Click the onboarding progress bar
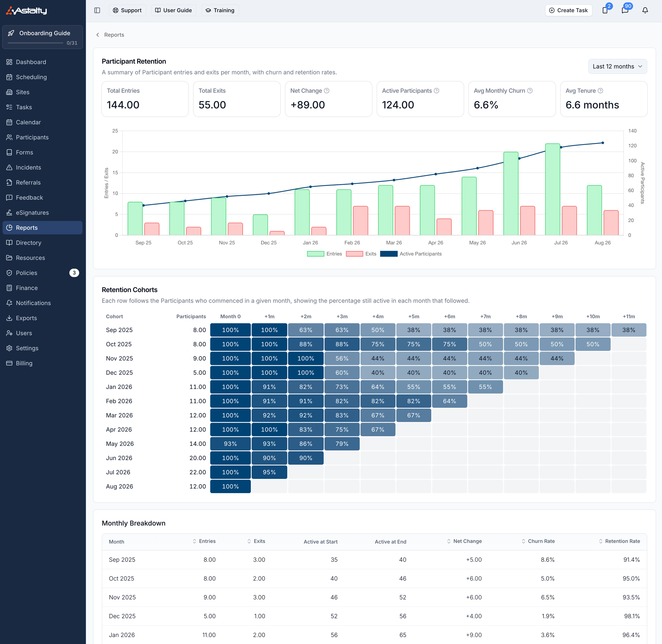Screen dimensions: 662x644 (x=35, y=43)
